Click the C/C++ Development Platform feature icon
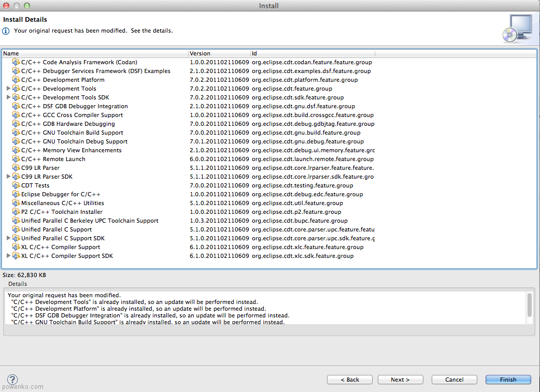 click(16, 80)
